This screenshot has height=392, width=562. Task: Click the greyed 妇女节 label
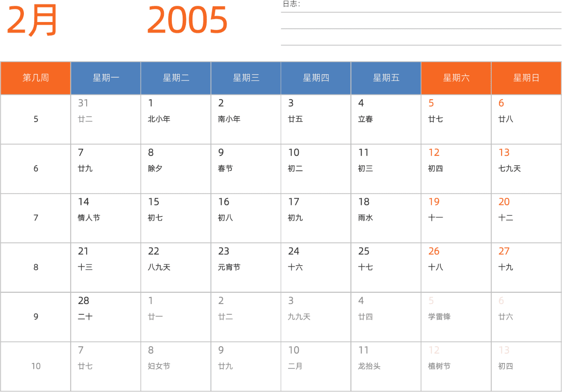(159, 366)
